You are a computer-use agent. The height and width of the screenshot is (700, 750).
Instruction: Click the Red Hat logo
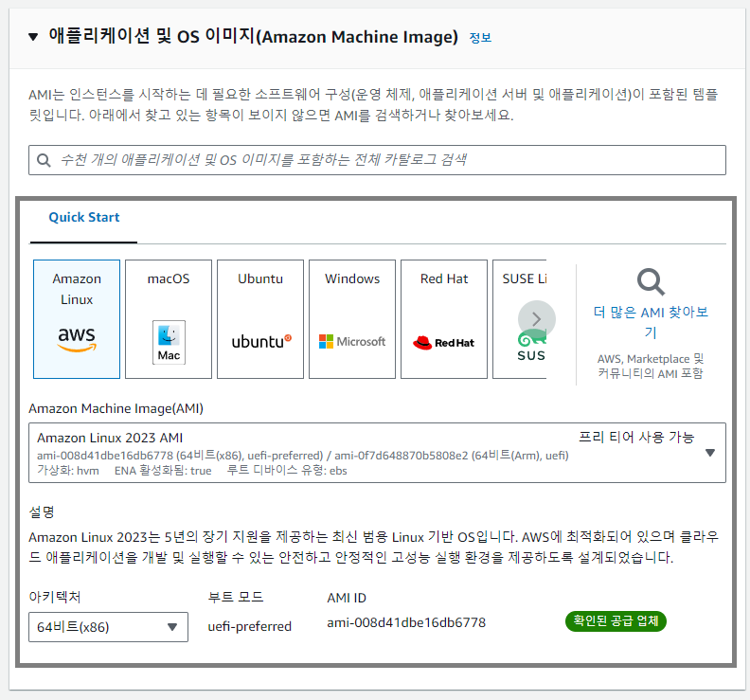443,343
